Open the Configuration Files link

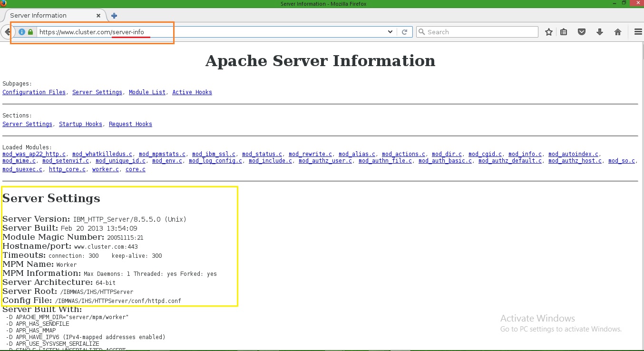click(34, 92)
